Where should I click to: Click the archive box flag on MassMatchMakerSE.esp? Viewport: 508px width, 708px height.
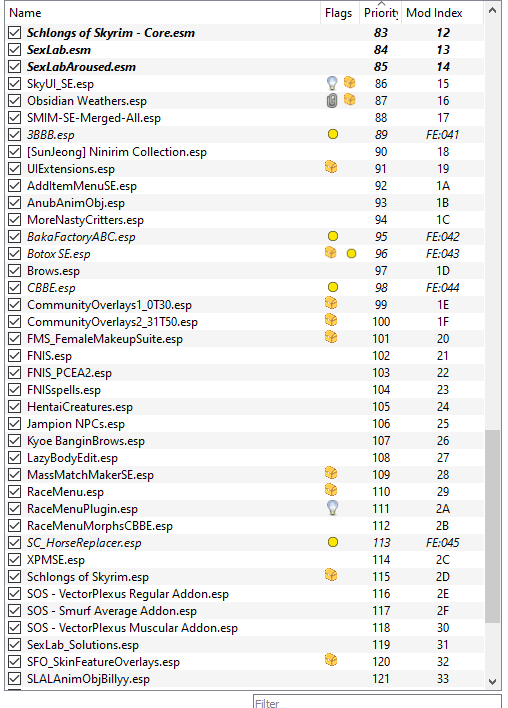[331, 473]
